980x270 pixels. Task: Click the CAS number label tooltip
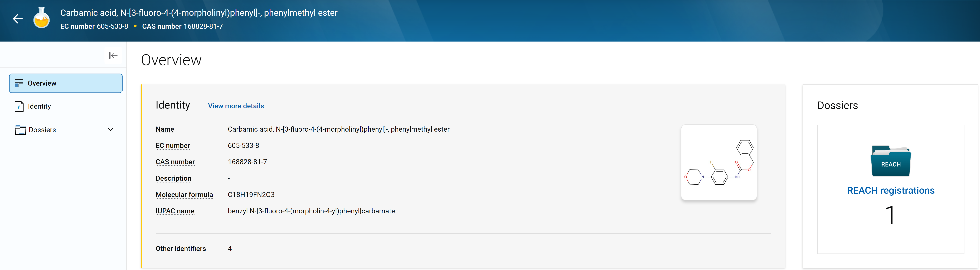tap(175, 162)
